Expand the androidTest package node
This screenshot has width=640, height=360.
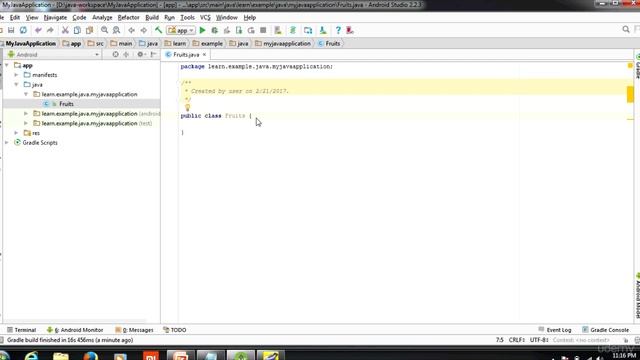(26, 113)
